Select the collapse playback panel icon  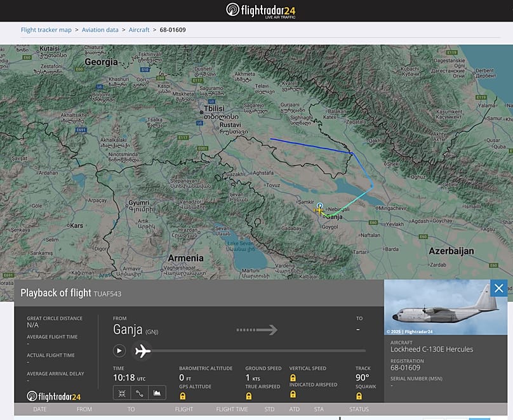121,393
